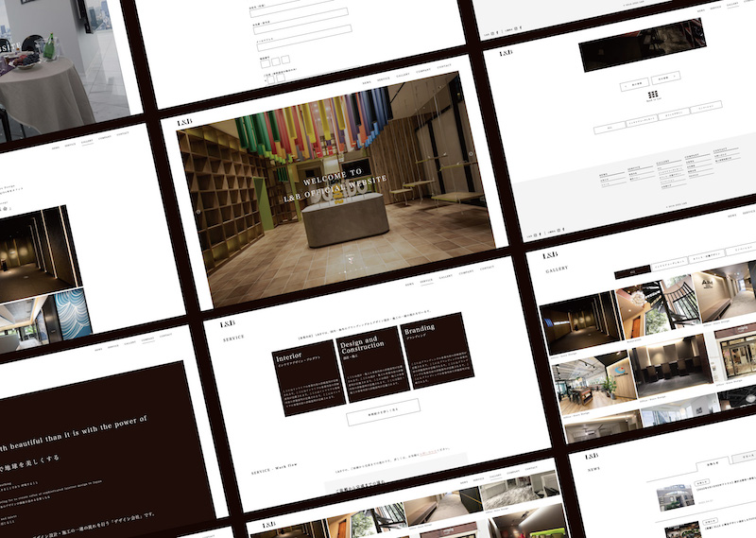
Task: Select the dark ALL filter tab in the gallery
Action: [x=632, y=271]
